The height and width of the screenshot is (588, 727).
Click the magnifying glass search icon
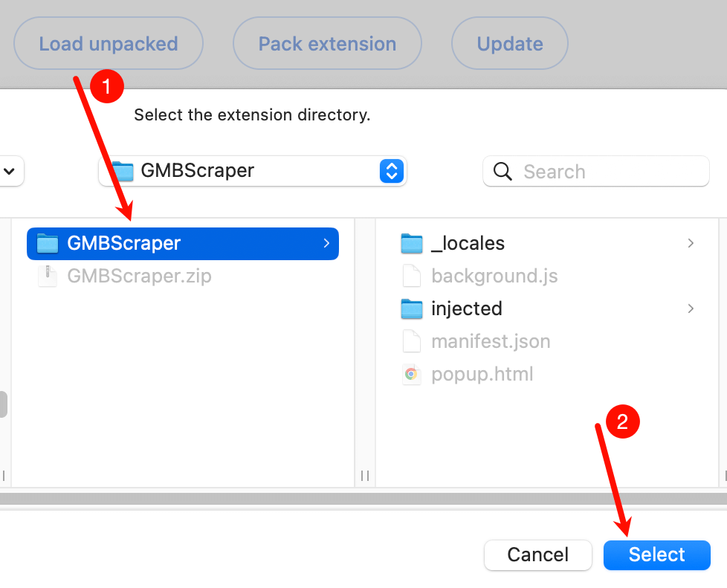coord(503,172)
